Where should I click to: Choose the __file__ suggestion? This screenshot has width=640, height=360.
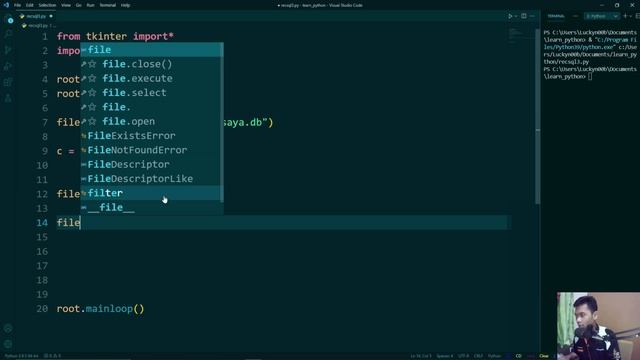pos(151,207)
